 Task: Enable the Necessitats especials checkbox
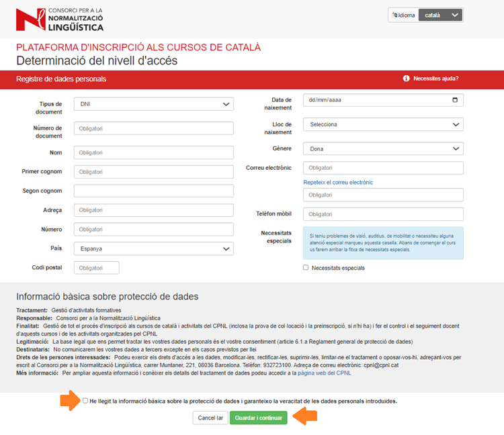coord(306,267)
